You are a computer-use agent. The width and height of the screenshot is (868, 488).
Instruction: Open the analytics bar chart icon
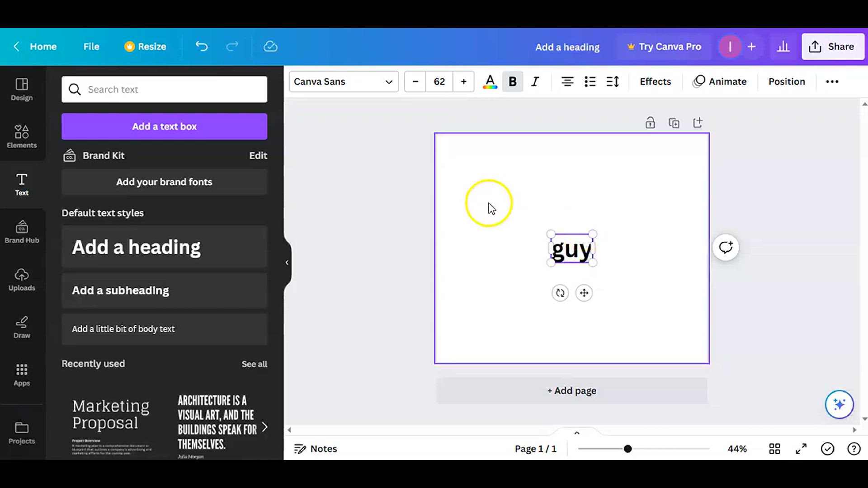(x=783, y=47)
